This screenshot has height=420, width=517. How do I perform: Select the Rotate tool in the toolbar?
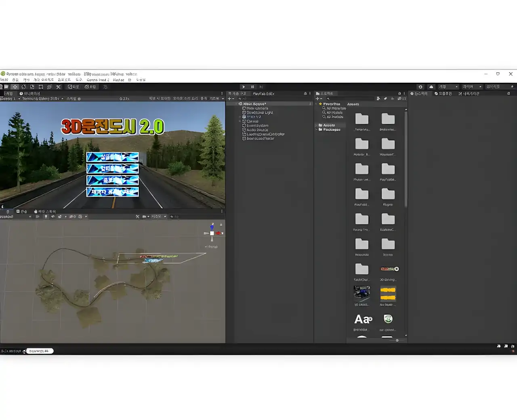pos(23,87)
